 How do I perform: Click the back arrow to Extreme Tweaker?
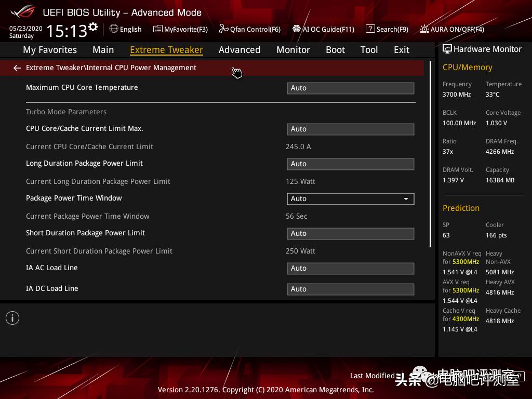17,68
